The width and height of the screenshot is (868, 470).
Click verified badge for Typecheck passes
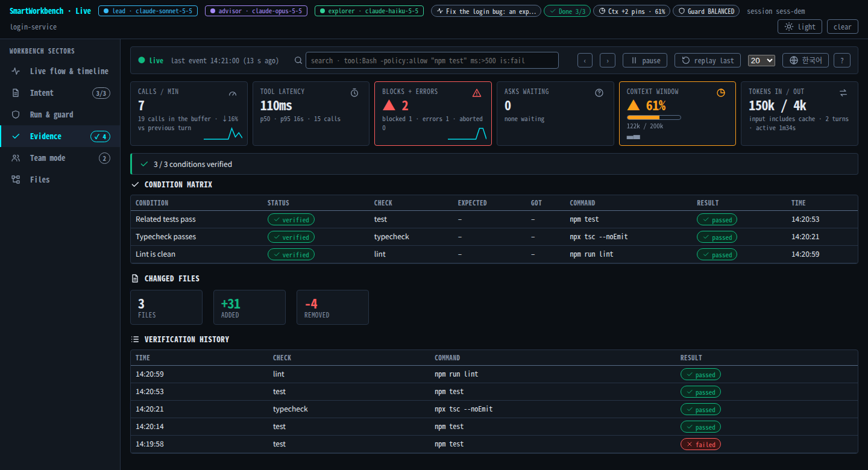pos(291,237)
